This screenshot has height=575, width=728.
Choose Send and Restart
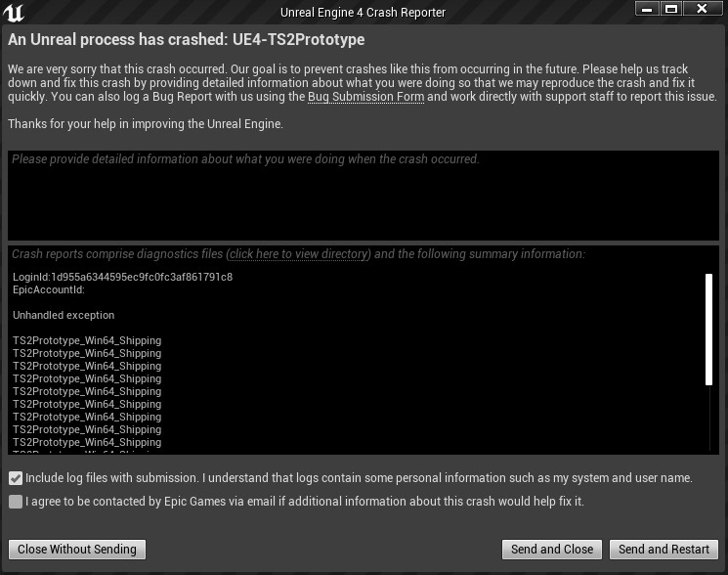(x=664, y=549)
